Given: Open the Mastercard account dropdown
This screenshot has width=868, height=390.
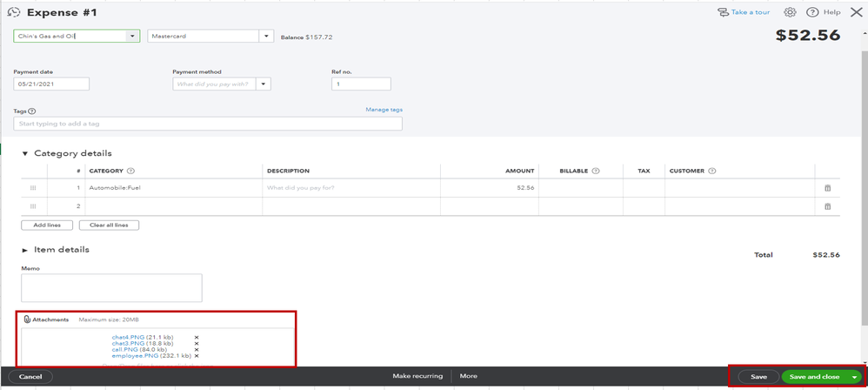Looking at the screenshot, I should click(267, 36).
